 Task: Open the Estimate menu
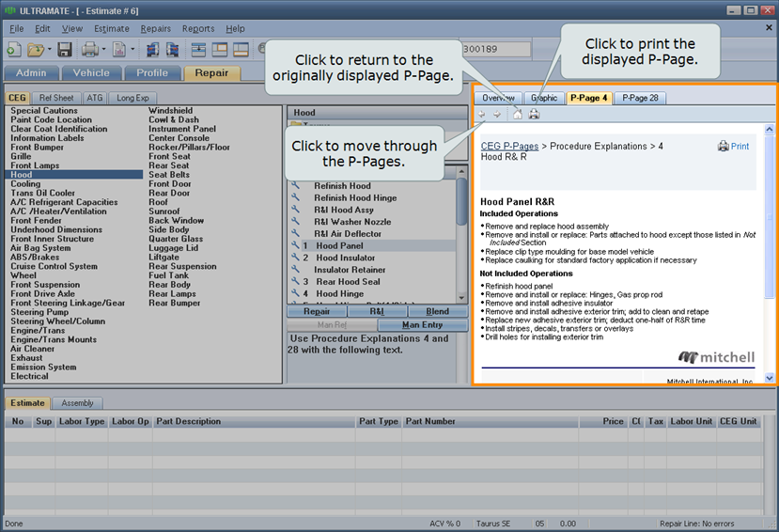click(112, 29)
